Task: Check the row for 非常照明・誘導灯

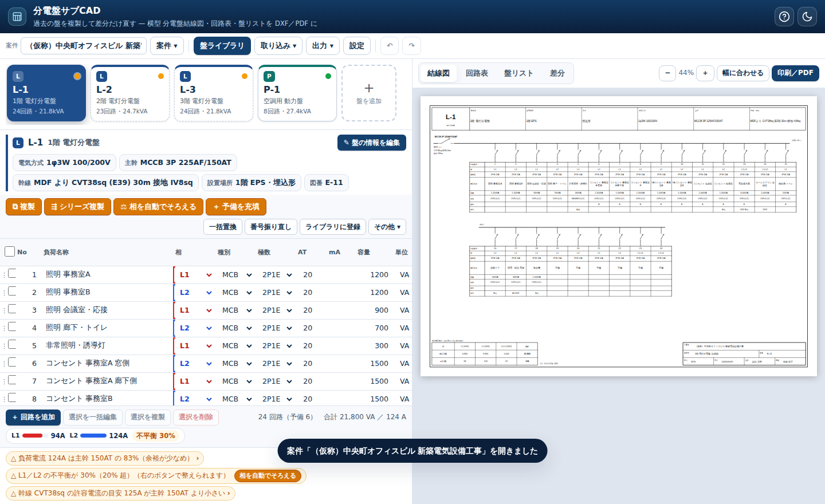Action: click(12, 344)
